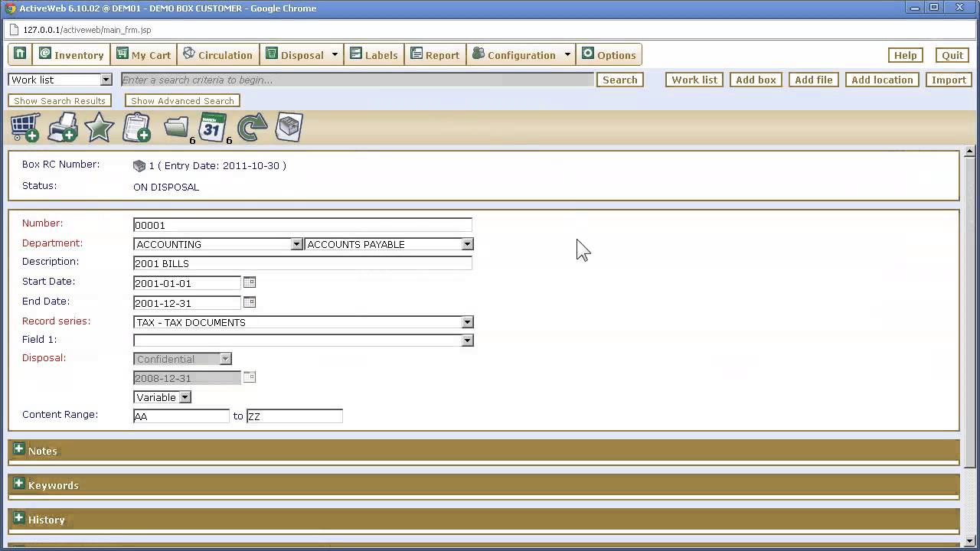Click the clipboard with plus icon

[x=136, y=128]
